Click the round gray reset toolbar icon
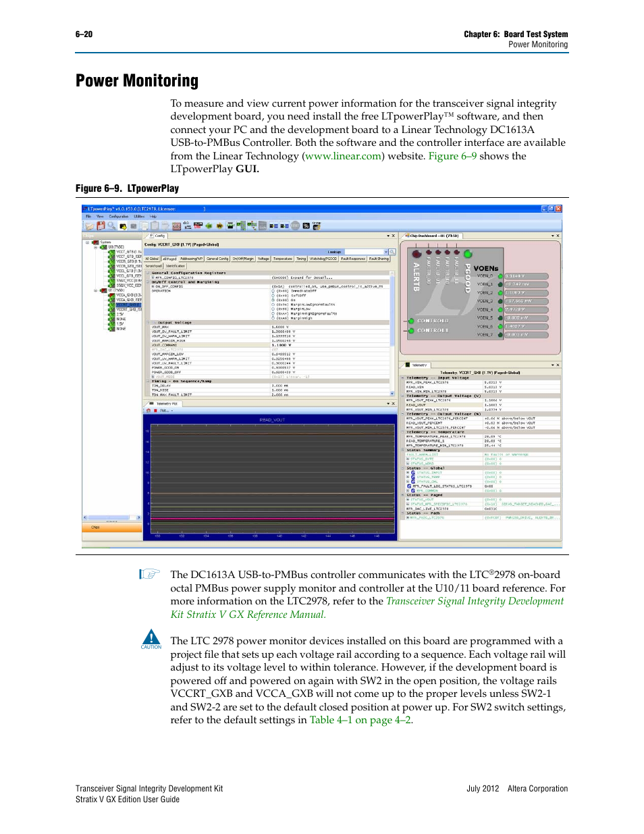 coord(295,226)
